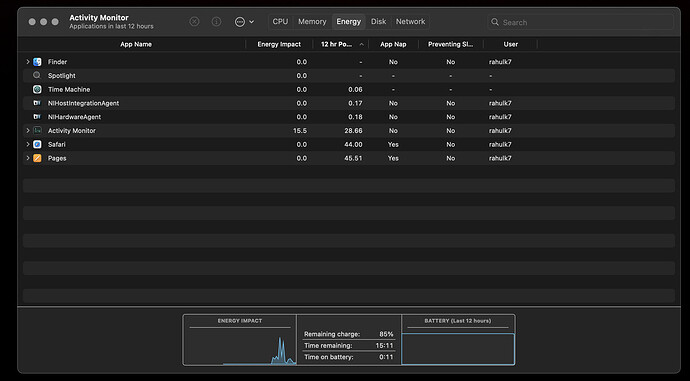
Task: Sort by App Nap column header
Action: 393,44
